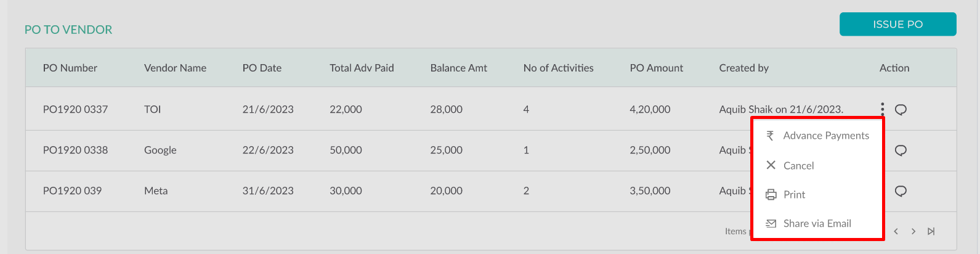The image size is (980, 254).
Task: Go to previous page of results
Action: [896, 231]
